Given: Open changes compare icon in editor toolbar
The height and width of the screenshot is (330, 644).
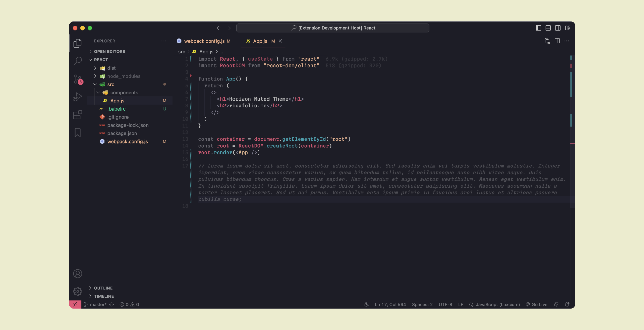Looking at the screenshot, I should (547, 41).
